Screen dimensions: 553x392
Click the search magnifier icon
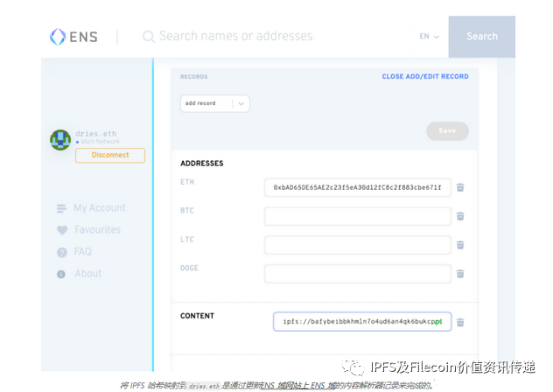[x=149, y=37]
